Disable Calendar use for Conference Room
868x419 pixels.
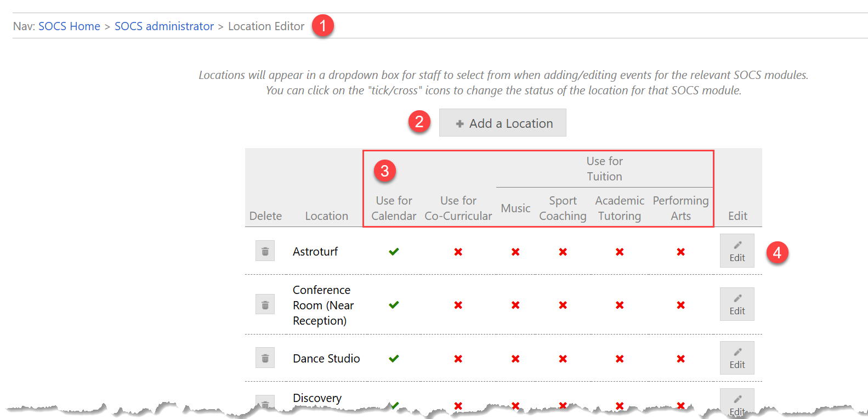pyautogui.click(x=394, y=305)
